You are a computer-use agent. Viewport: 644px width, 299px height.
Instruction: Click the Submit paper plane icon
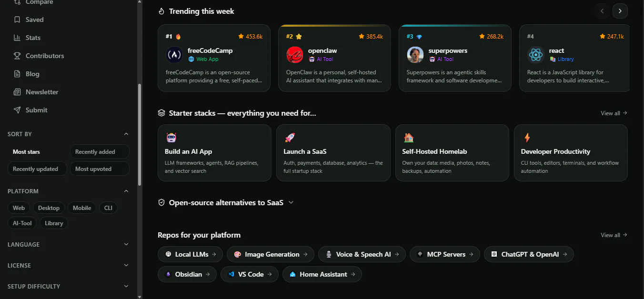(x=17, y=110)
